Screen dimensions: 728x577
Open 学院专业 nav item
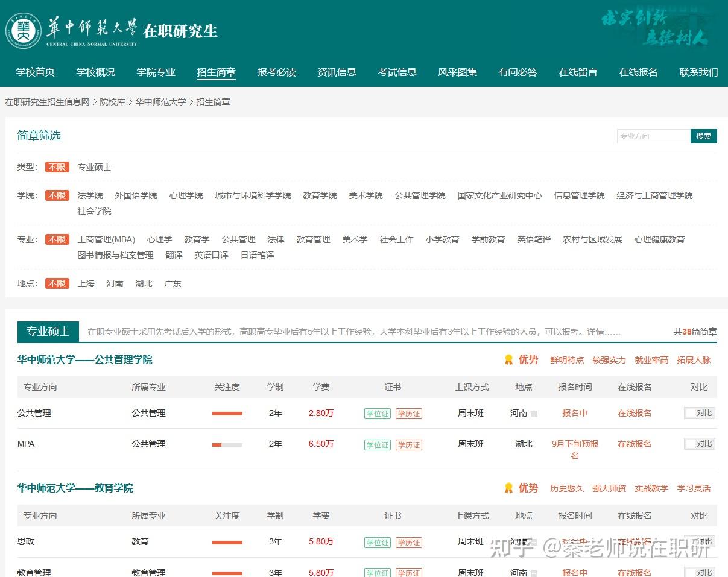coord(156,72)
